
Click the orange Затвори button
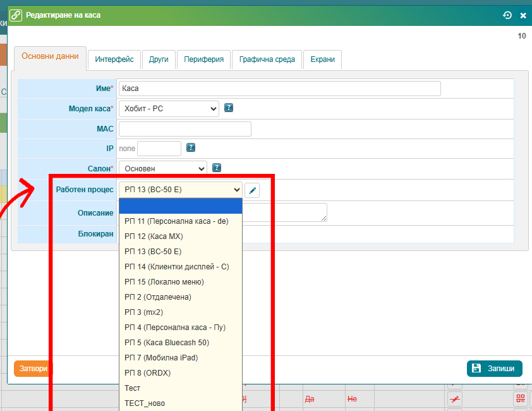coord(30,369)
